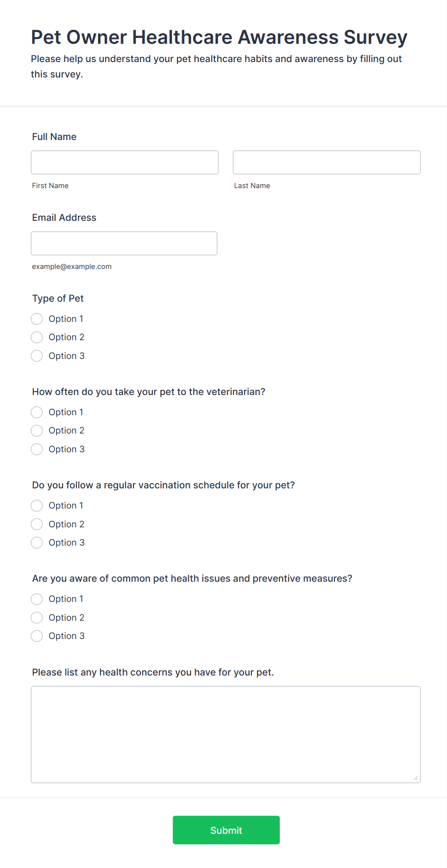Choose Option 2 for Type of Pet

pos(37,337)
